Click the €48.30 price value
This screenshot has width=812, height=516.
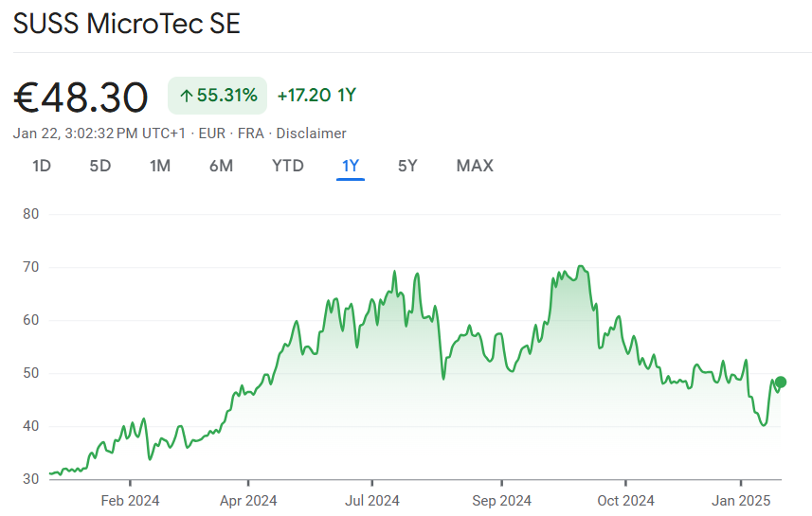[x=81, y=97]
